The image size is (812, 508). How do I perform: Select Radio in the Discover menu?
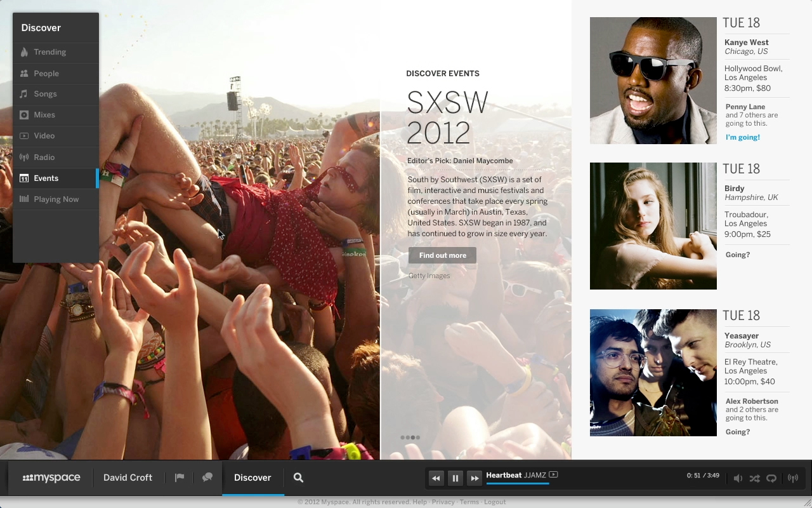click(56, 157)
